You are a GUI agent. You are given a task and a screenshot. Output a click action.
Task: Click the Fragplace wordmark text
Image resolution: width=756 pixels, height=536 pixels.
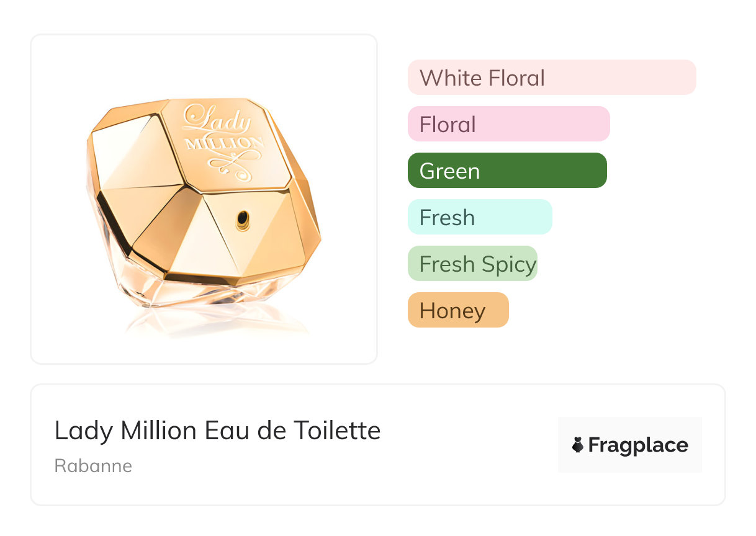click(x=638, y=445)
